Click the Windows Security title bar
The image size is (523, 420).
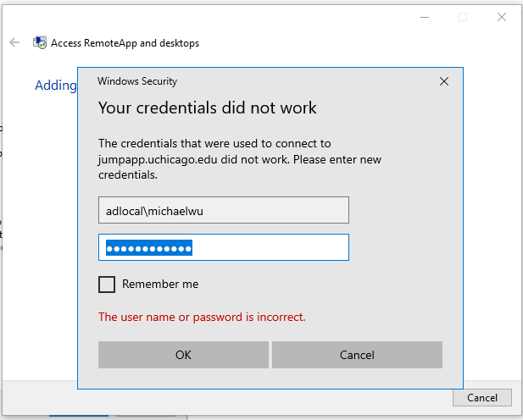pyautogui.click(x=254, y=81)
